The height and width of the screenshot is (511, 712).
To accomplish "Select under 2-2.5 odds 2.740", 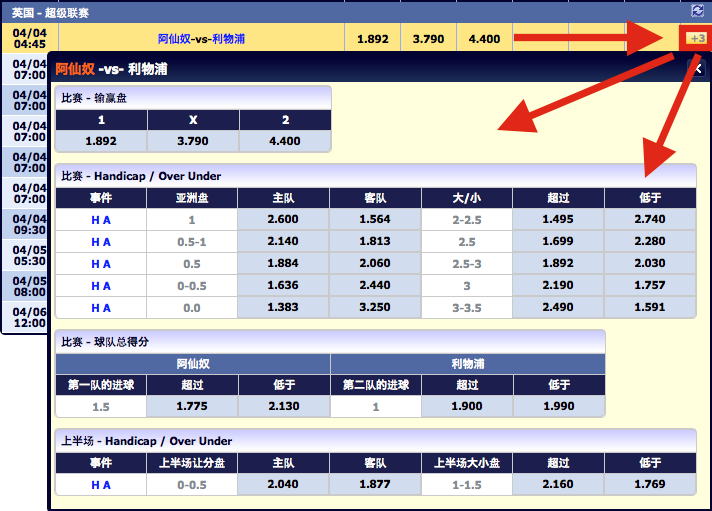I will (650, 219).
